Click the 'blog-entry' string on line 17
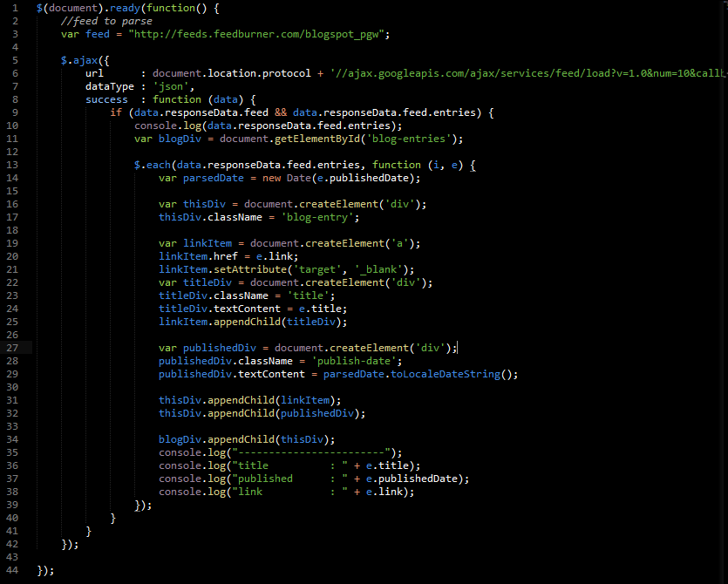 coord(317,217)
